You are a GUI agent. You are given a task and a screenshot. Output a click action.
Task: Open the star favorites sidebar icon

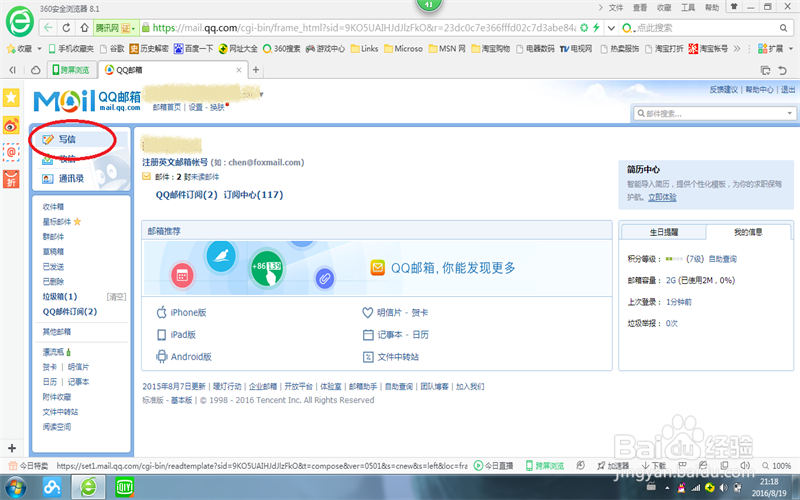click(11, 97)
